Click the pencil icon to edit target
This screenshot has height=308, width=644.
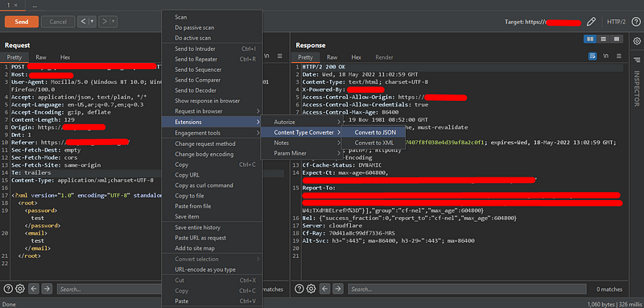coord(591,22)
